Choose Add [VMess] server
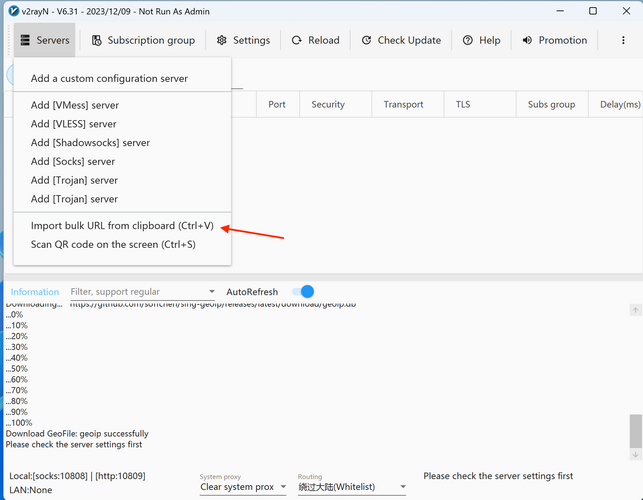The height and width of the screenshot is (500, 643). point(75,105)
